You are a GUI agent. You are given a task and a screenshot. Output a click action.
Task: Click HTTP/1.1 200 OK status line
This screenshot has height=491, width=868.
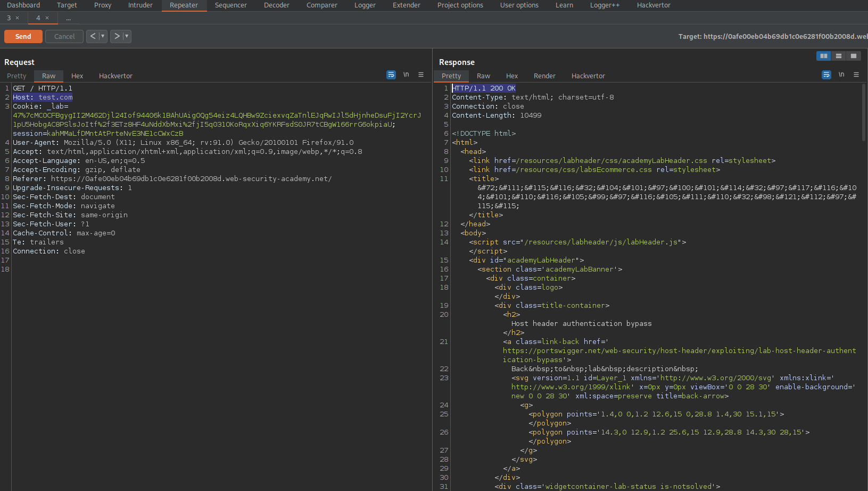pos(484,88)
